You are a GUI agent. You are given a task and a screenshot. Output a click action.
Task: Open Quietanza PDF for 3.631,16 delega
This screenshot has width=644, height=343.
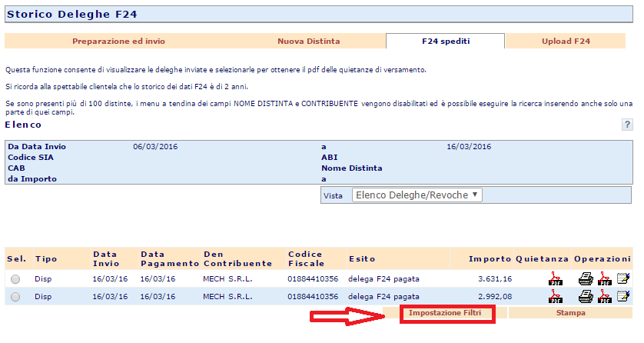[556, 279]
